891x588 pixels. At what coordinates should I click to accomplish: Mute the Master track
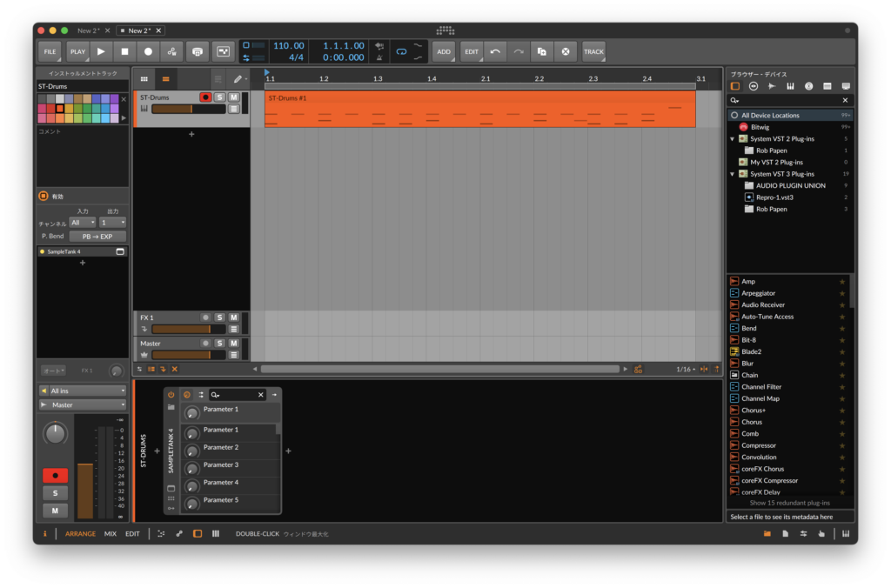tap(233, 343)
